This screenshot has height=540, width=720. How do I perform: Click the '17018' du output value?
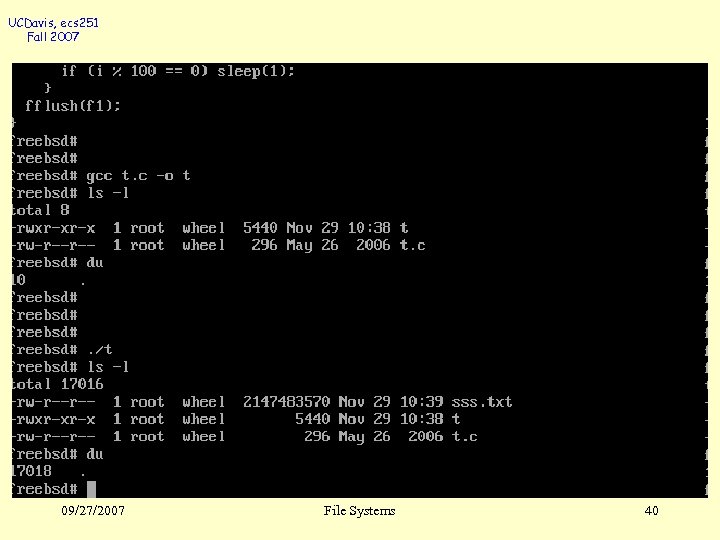click(x=32, y=471)
